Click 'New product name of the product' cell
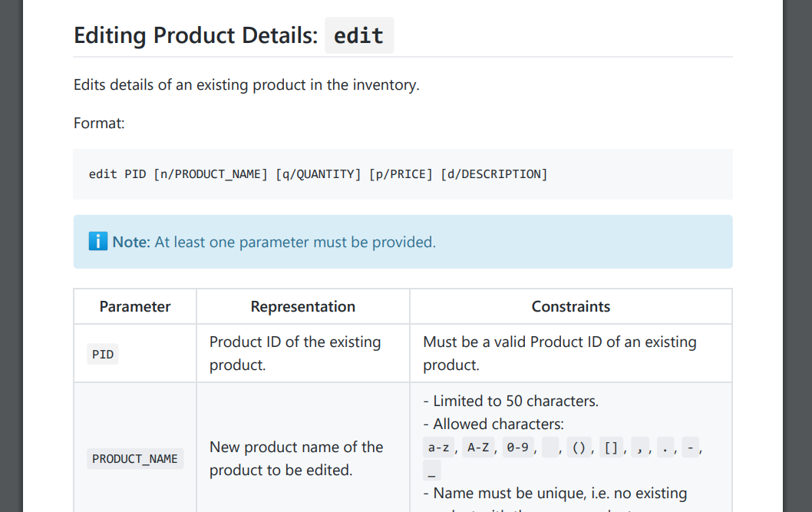Screen dimensions: 812x512 pos(296,459)
